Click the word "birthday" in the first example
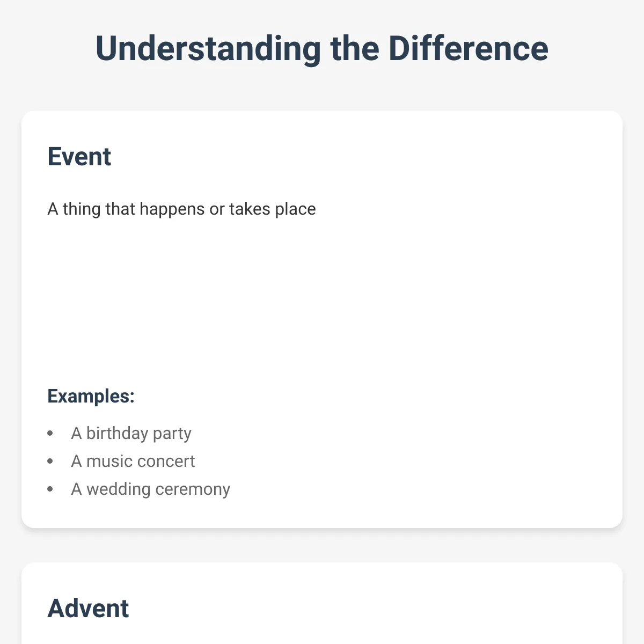Screen dimensions: 644x644 click(x=117, y=433)
